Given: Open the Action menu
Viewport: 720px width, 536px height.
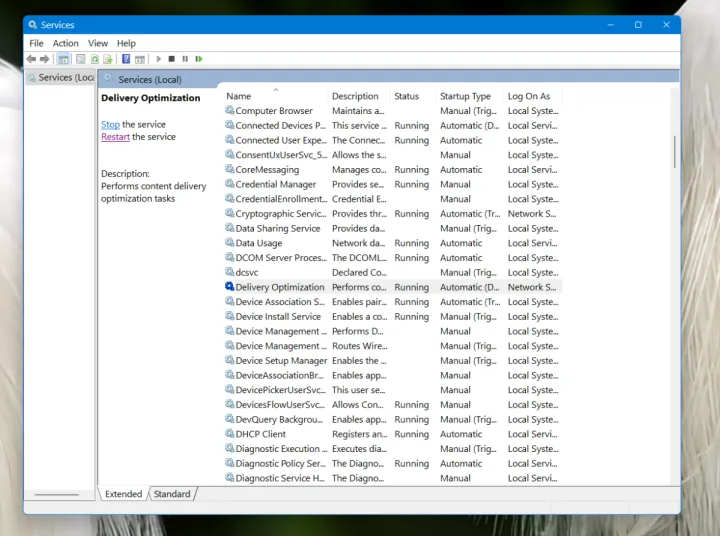Looking at the screenshot, I should (x=65, y=43).
